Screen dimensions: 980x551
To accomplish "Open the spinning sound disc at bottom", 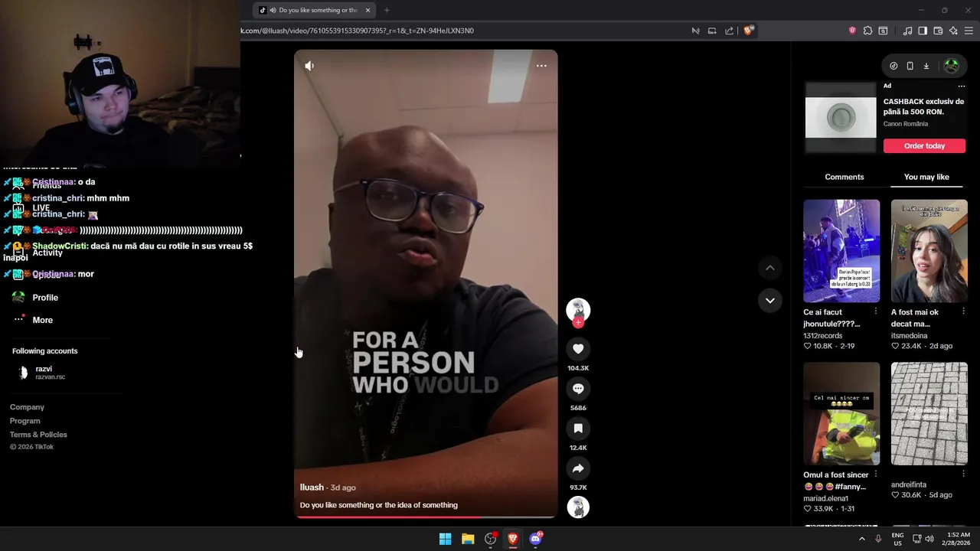I will click(x=578, y=507).
